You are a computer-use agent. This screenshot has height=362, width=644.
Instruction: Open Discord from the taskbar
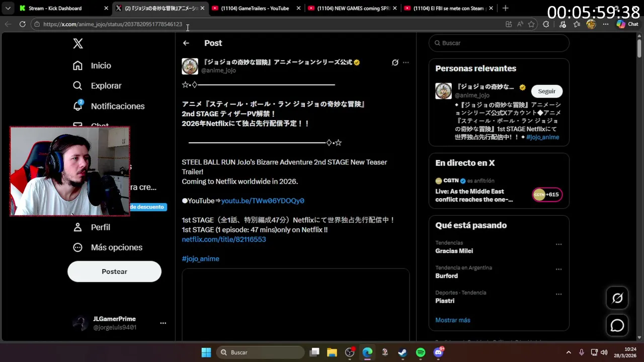[x=439, y=352]
